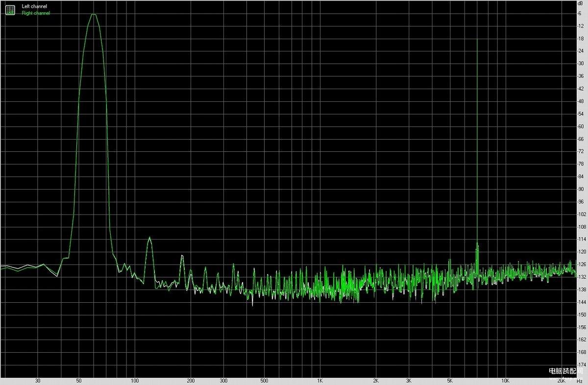Click the "-48" dB axis value

pyautogui.click(x=581, y=101)
